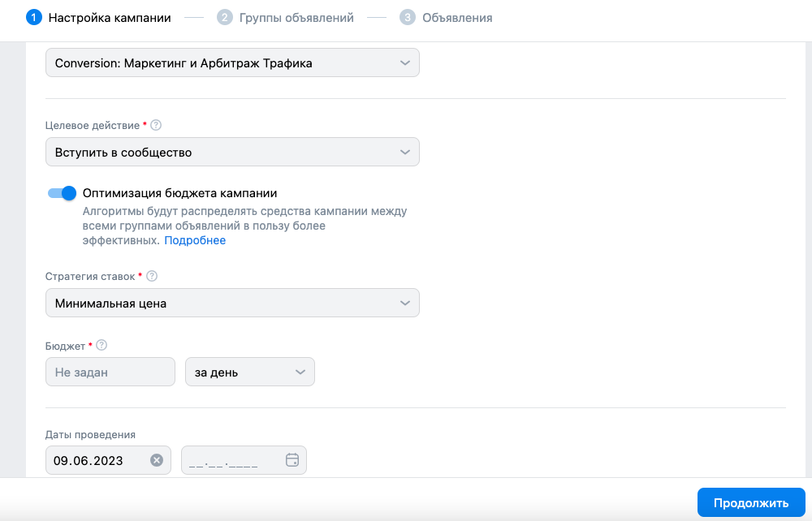
Task: Open help icon next to Бюджет
Action: (101, 345)
